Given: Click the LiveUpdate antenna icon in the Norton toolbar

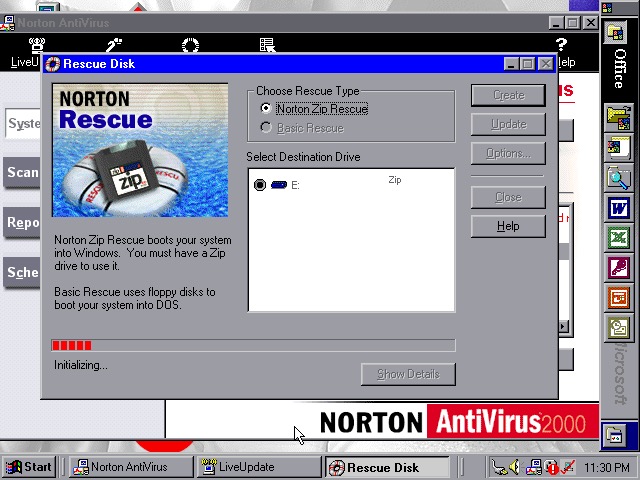Looking at the screenshot, I should click(37, 45).
